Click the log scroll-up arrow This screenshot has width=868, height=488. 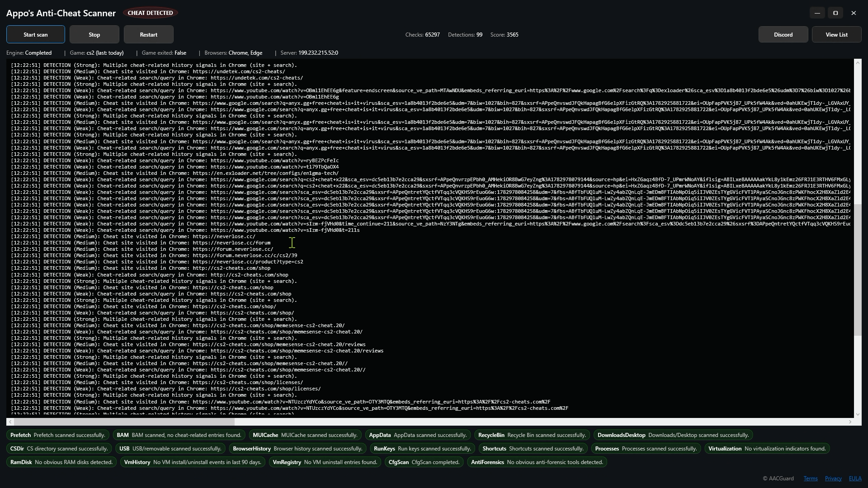[858, 63]
